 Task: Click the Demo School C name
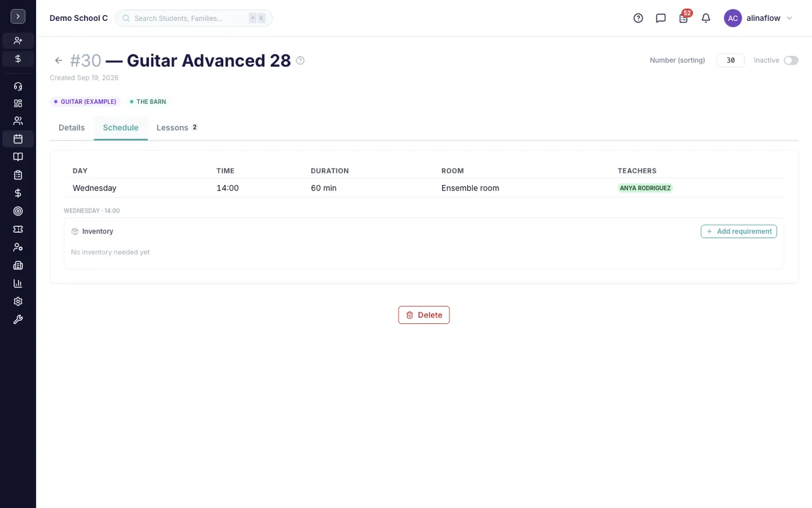click(79, 18)
